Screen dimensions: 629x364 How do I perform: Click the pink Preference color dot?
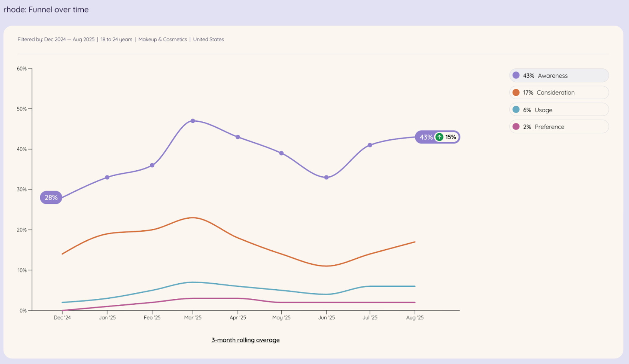(x=516, y=126)
